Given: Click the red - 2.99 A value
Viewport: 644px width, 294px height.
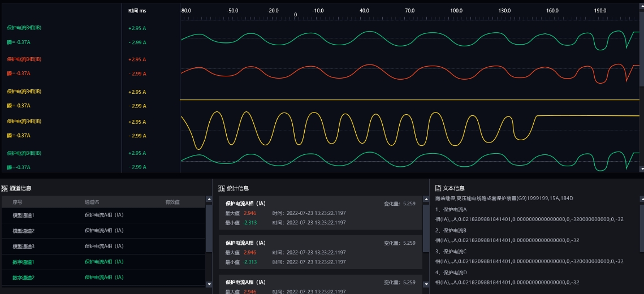Looking at the screenshot, I should click(137, 74).
